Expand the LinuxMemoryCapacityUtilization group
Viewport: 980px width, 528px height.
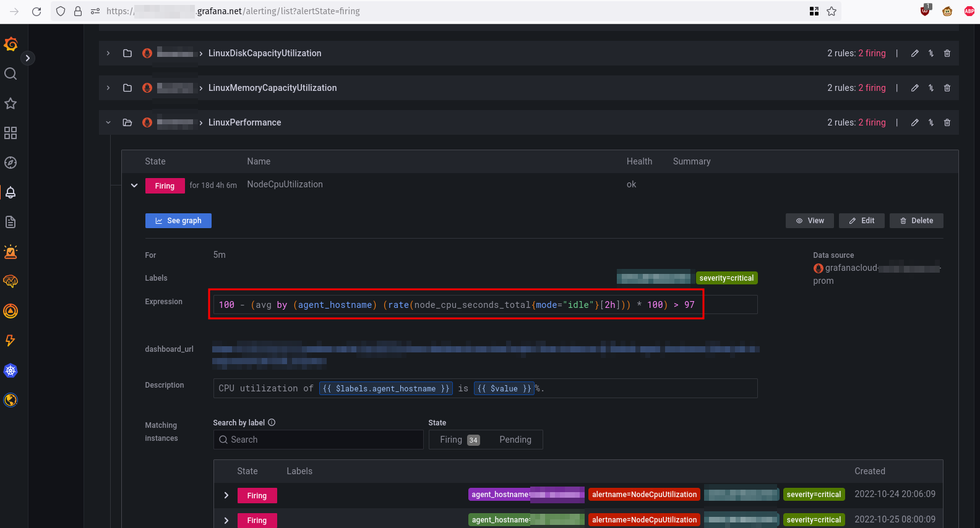click(x=108, y=88)
